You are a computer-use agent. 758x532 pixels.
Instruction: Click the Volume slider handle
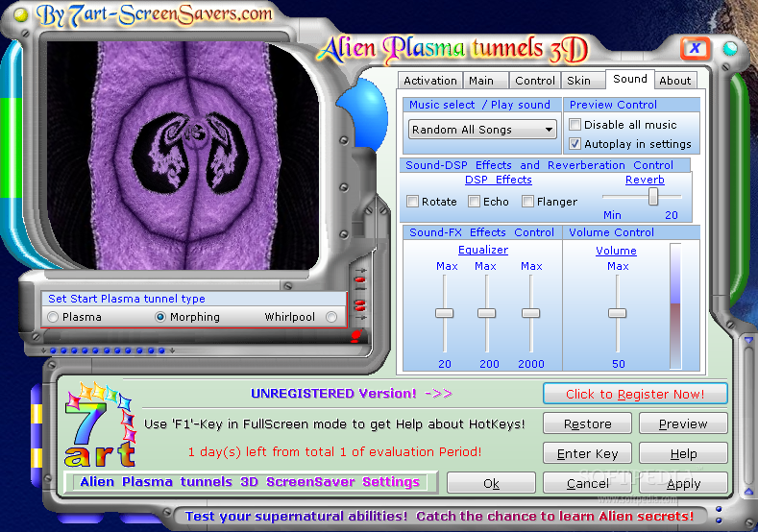click(x=618, y=313)
